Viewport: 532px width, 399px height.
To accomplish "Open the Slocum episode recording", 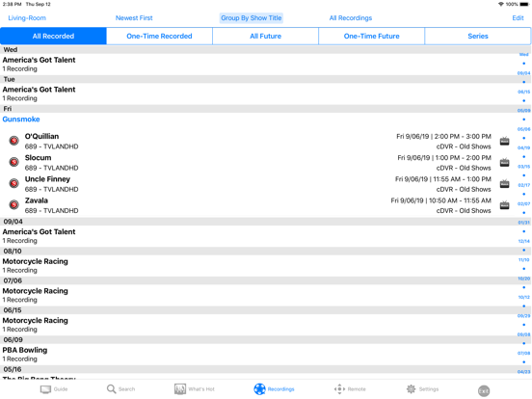I will (x=258, y=162).
